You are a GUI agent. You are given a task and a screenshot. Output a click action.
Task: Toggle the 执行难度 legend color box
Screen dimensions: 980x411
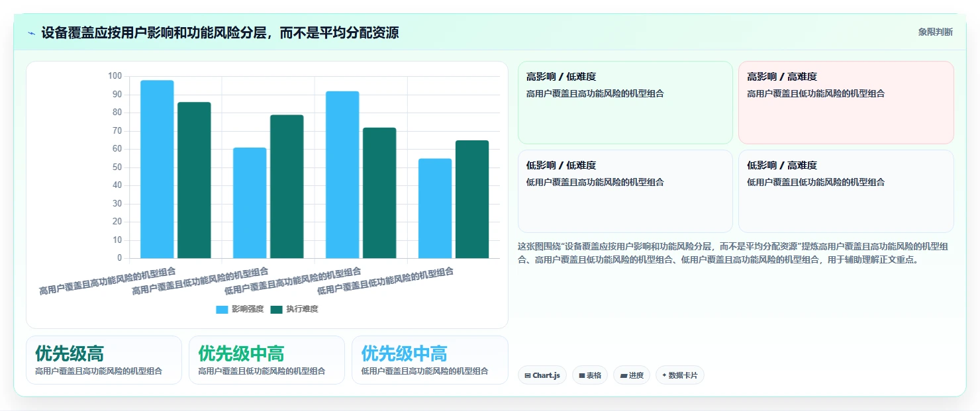pyautogui.click(x=277, y=310)
